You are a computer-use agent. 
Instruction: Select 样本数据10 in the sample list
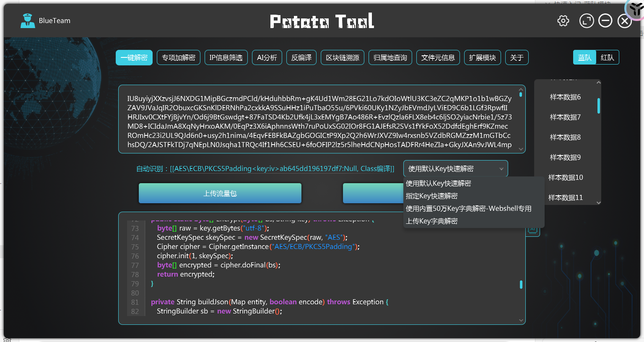click(x=566, y=177)
